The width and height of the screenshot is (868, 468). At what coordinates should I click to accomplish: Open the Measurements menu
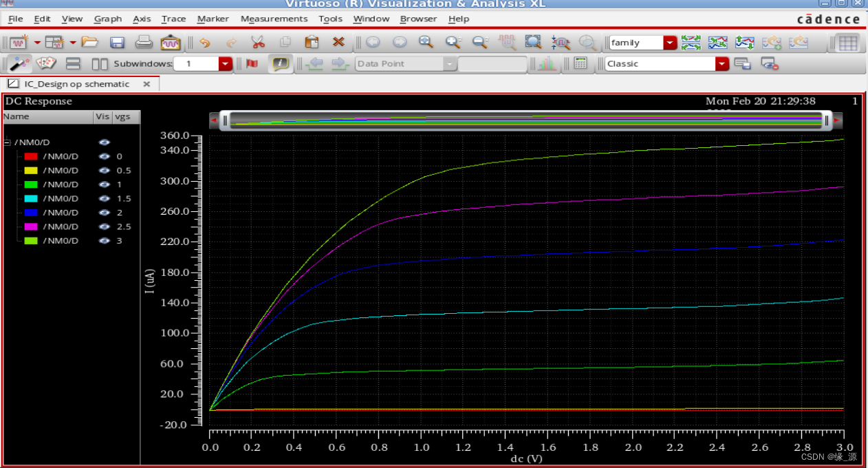coord(274,19)
